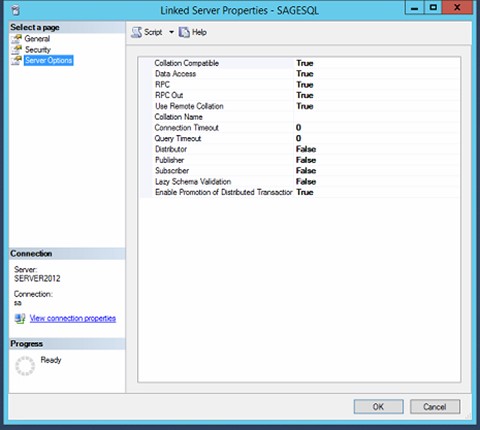Click the Ready progress spinner icon
Image resolution: width=480 pixels, height=430 pixels.
point(25,366)
